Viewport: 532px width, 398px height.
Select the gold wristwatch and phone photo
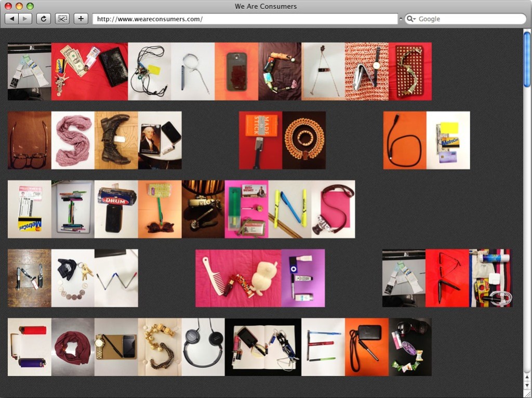(x=116, y=347)
